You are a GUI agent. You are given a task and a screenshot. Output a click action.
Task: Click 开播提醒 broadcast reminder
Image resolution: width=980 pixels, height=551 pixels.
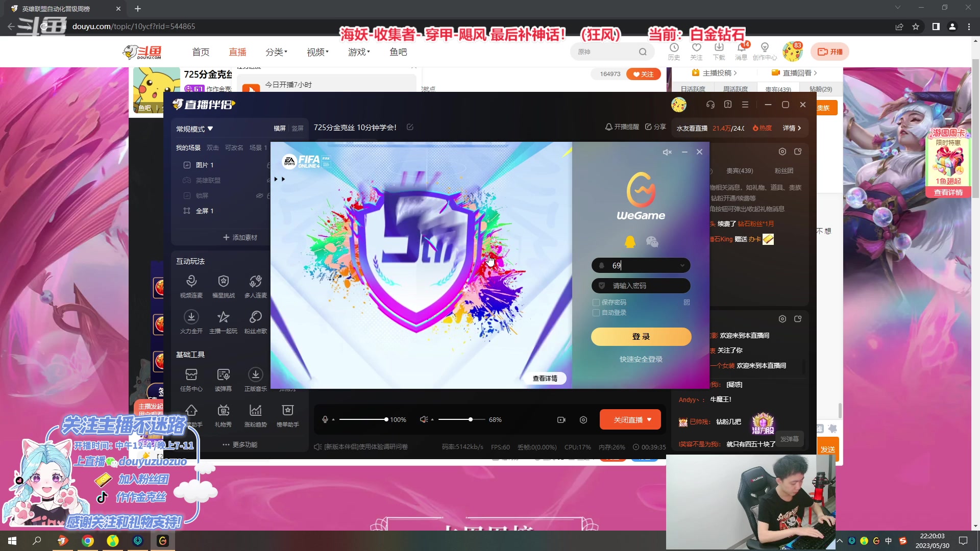pos(622,127)
